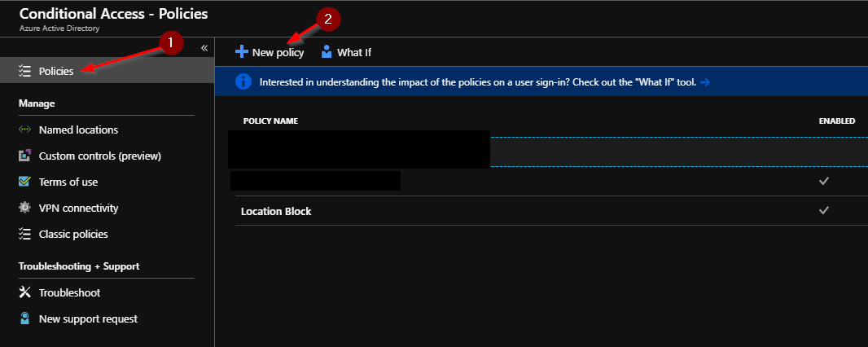This screenshot has width=868, height=347.
Task: Click the ENABLED column header
Action: [x=837, y=121]
